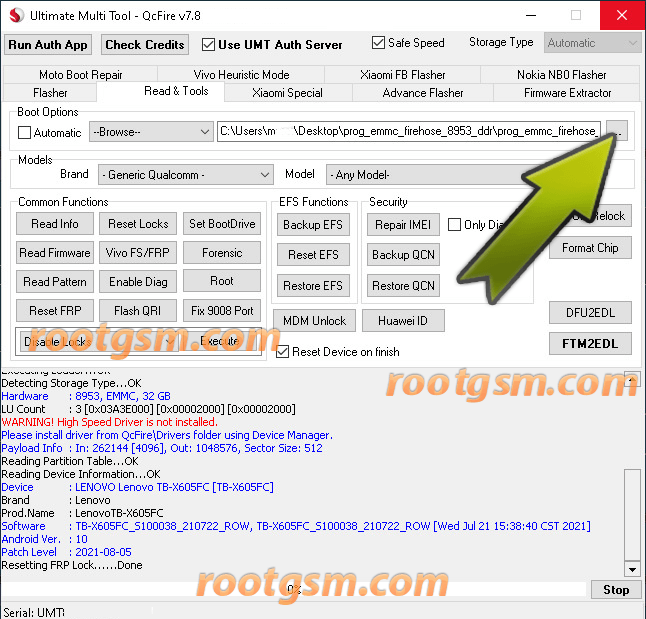Click the FTM2EDL button
Image resolution: width=646 pixels, height=619 pixels.
(x=590, y=344)
